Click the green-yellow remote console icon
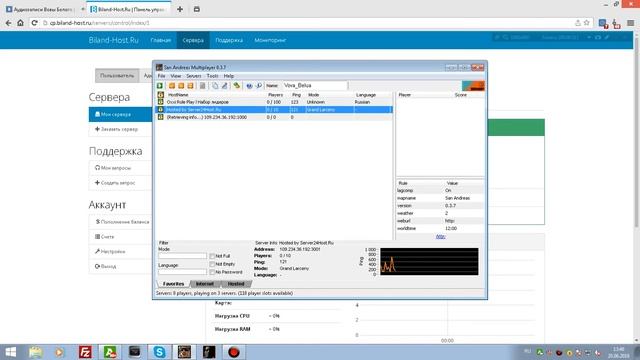640x360 pixels. tap(237, 86)
